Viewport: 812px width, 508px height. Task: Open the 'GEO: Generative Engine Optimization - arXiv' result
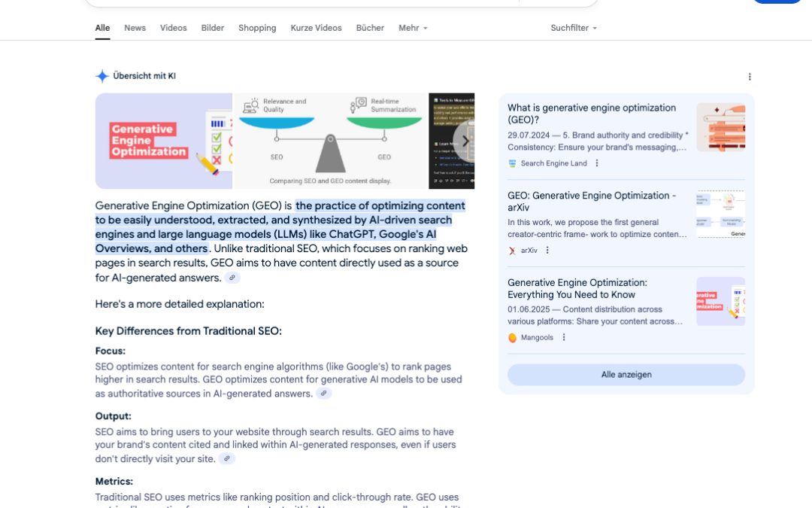pyautogui.click(x=592, y=201)
